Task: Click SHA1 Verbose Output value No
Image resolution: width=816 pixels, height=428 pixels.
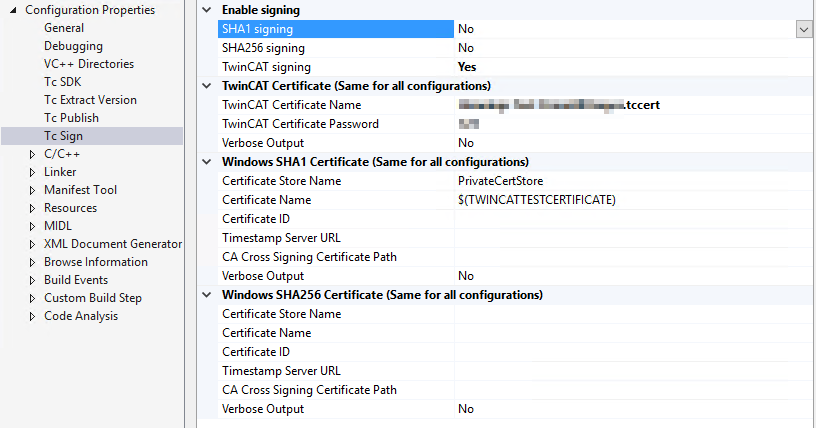Action: pyautogui.click(x=466, y=276)
